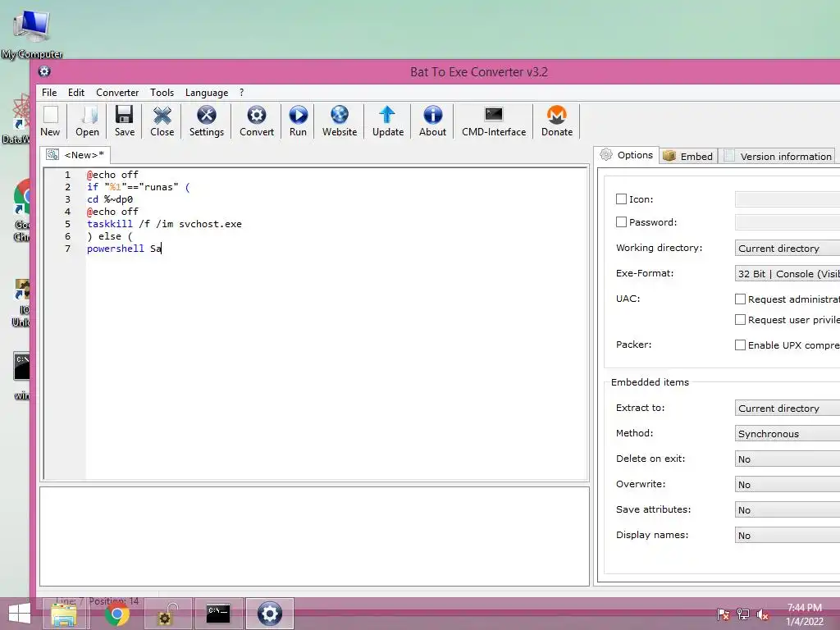Switch to the Version information tab
The image size is (840, 630).
click(778, 156)
